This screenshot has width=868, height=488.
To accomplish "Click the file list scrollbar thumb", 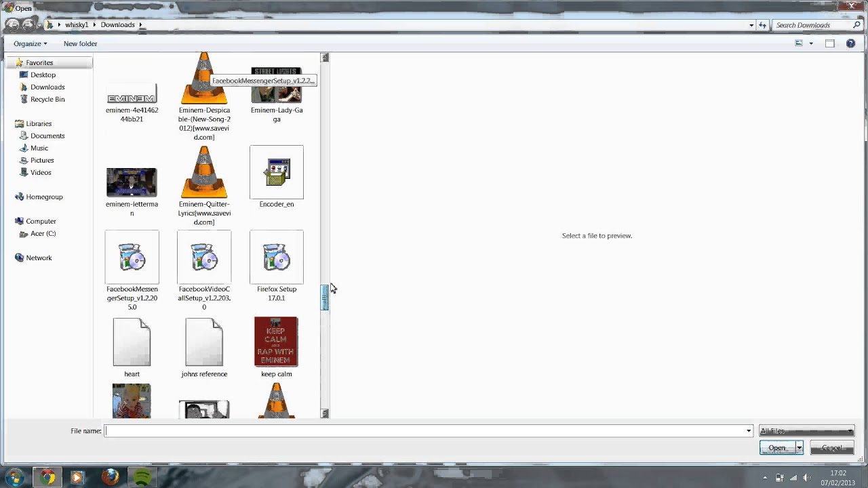I will point(325,298).
